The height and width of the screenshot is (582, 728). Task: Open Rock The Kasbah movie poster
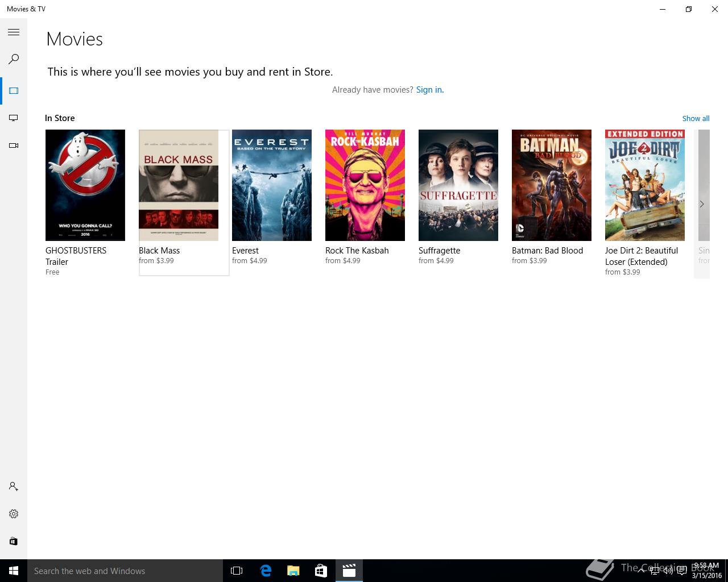365,185
